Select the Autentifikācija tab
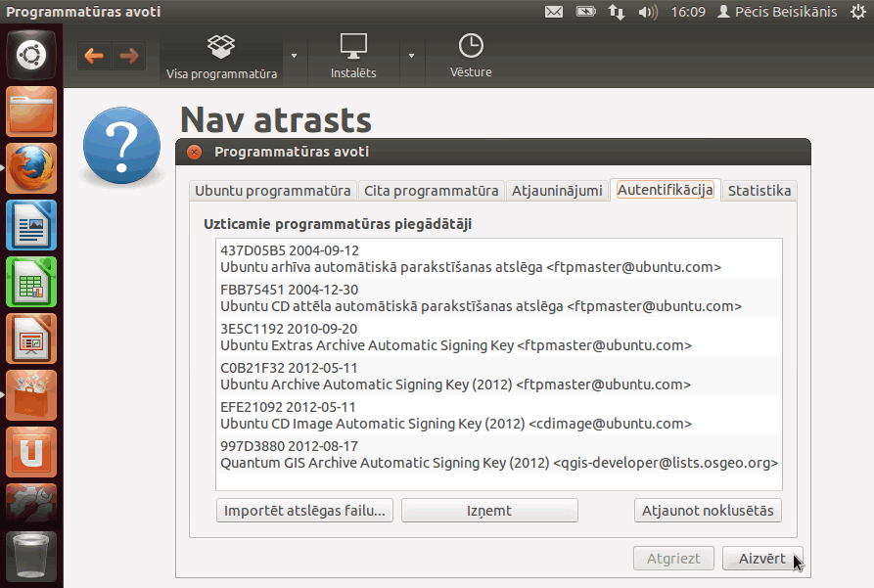The height and width of the screenshot is (588, 874). 665,190
